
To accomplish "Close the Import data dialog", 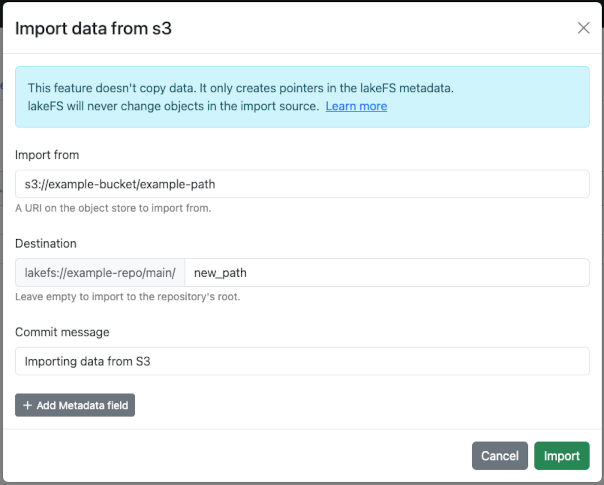I will click(584, 28).
